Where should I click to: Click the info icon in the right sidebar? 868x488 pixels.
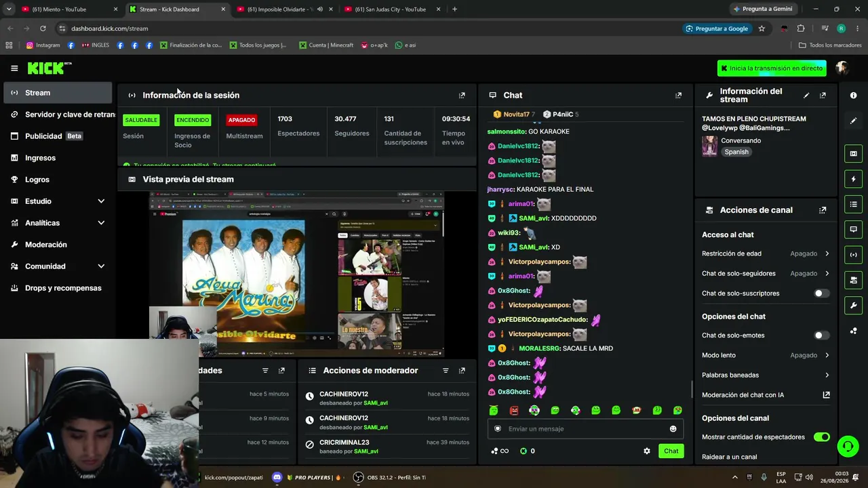tap(853, 96)
